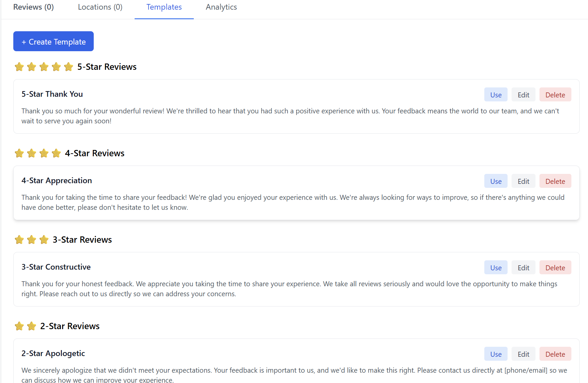This screenshot has height=383, width=588.
Task: Delete the 5-Star Thank You template
Action: [555, 95]
